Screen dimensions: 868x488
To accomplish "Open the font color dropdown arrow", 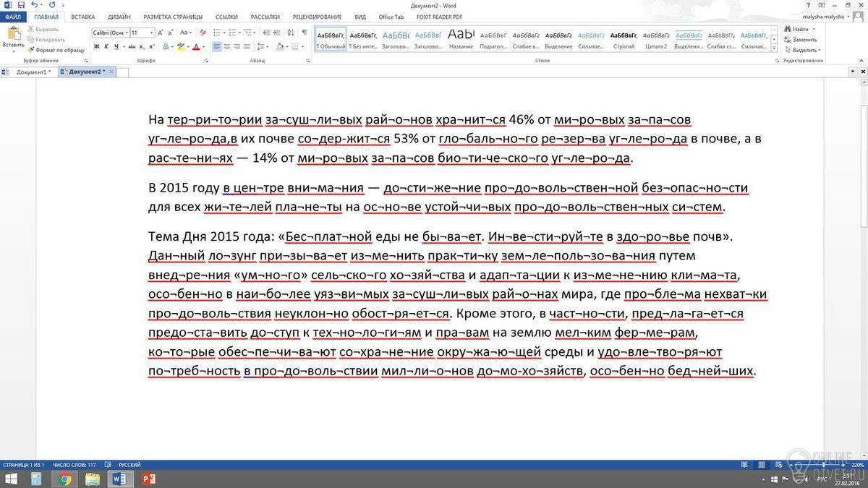I will [204, 47].
